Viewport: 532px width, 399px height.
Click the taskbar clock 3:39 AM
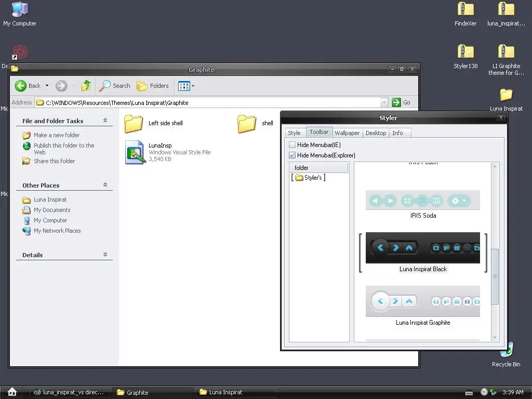(x=513, y=392)
